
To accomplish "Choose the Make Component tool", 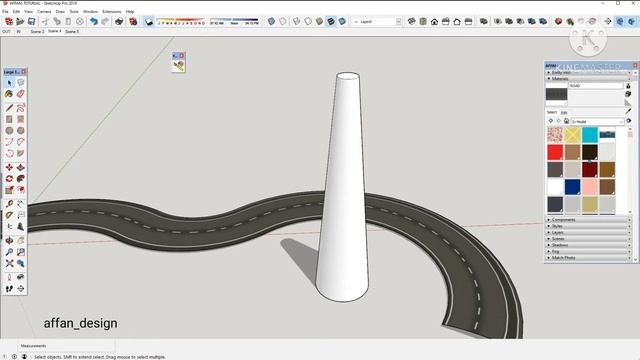I will 21,83.
